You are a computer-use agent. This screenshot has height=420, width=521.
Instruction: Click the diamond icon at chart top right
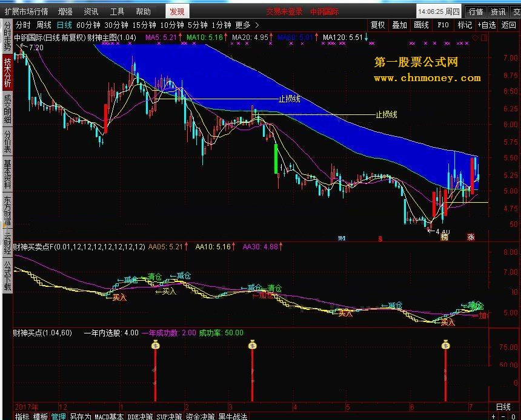click(475, 38)
